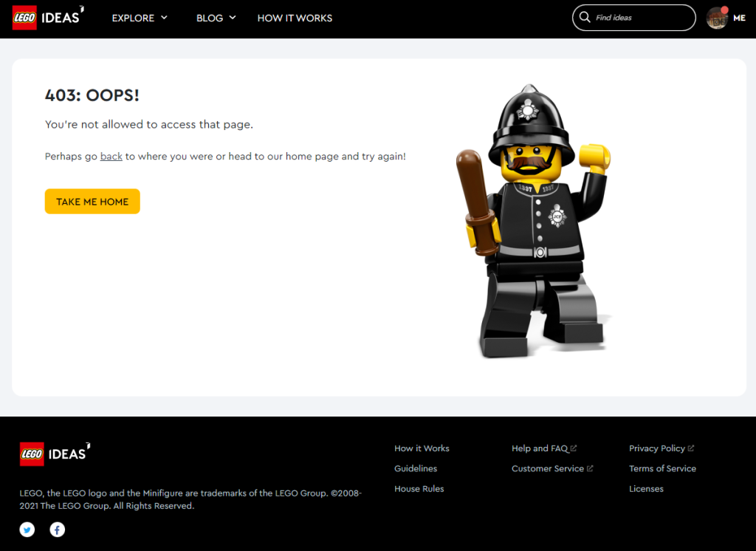Expand the Blog dropdown menu
The height and width of the screenshot is (551, 756).
pos(216,18)
